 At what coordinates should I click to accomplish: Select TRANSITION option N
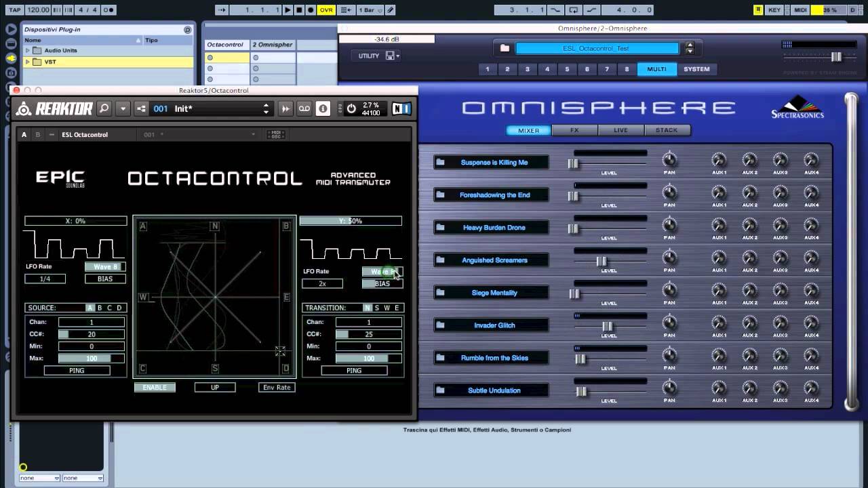point(368,308)
